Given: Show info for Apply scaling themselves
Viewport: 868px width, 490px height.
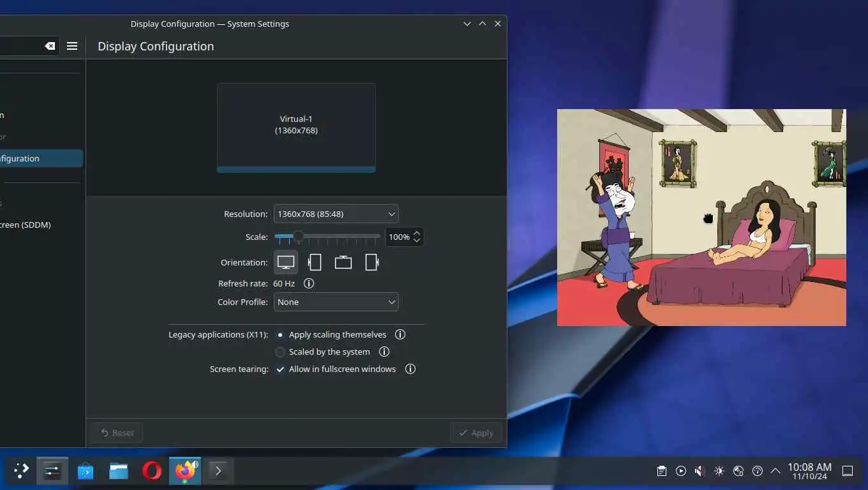Looking at the screenshot, I should pos(400,334).
